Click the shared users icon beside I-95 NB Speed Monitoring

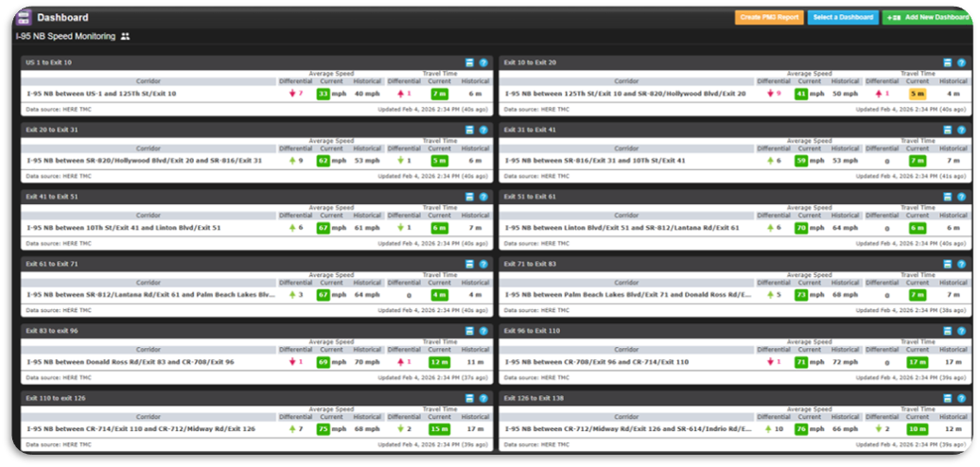pyautogui.click(x=126, y=37)
